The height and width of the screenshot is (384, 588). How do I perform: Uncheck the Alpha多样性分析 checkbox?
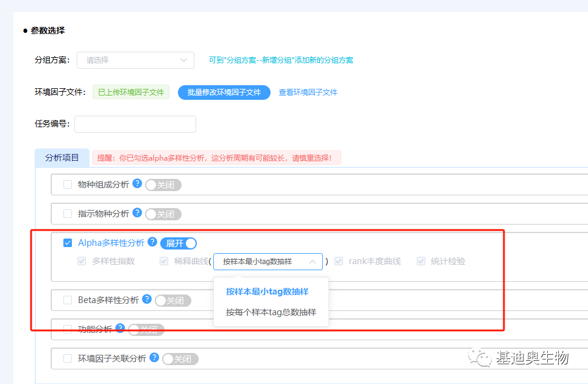[x=67, y=242]
